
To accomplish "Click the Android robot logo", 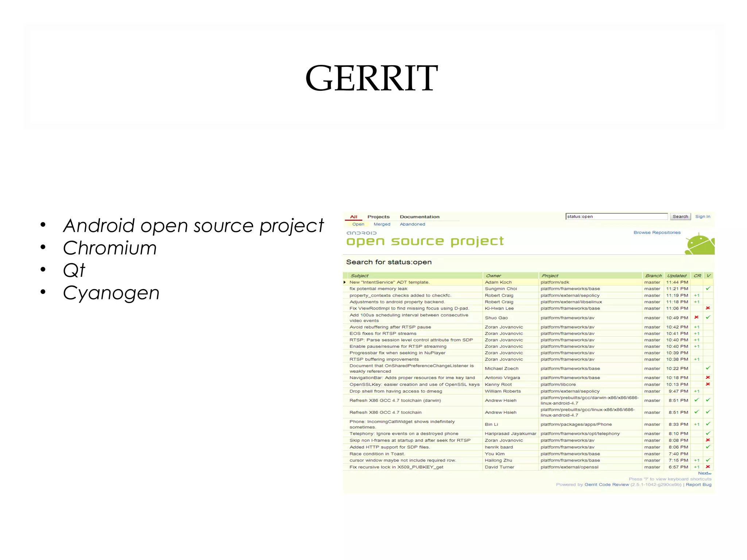I will coord(700,244).
